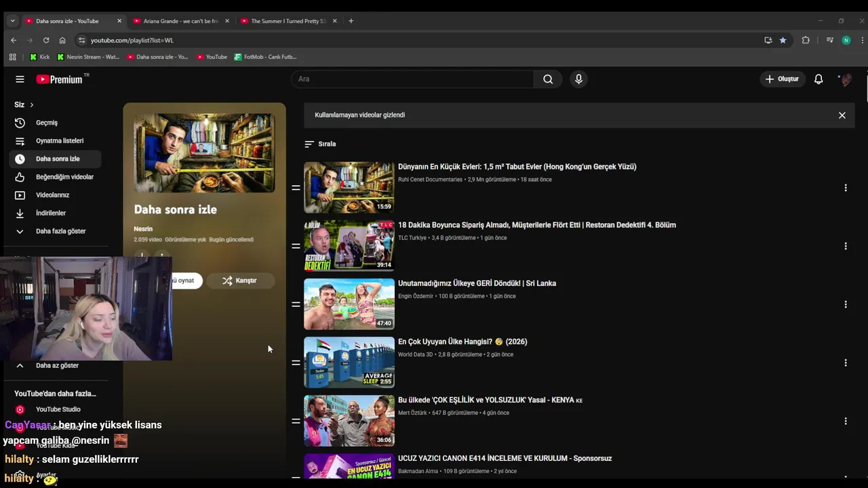The height and width of the screenshot is (488, 868).
Task: Expand Daha fazla göster in sidebar
Action: coord(55,231)
